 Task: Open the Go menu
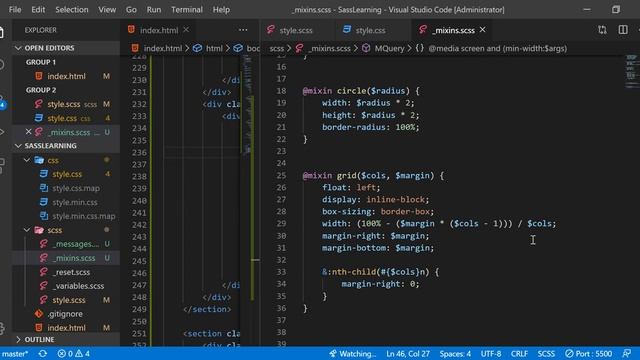(131, 9)
